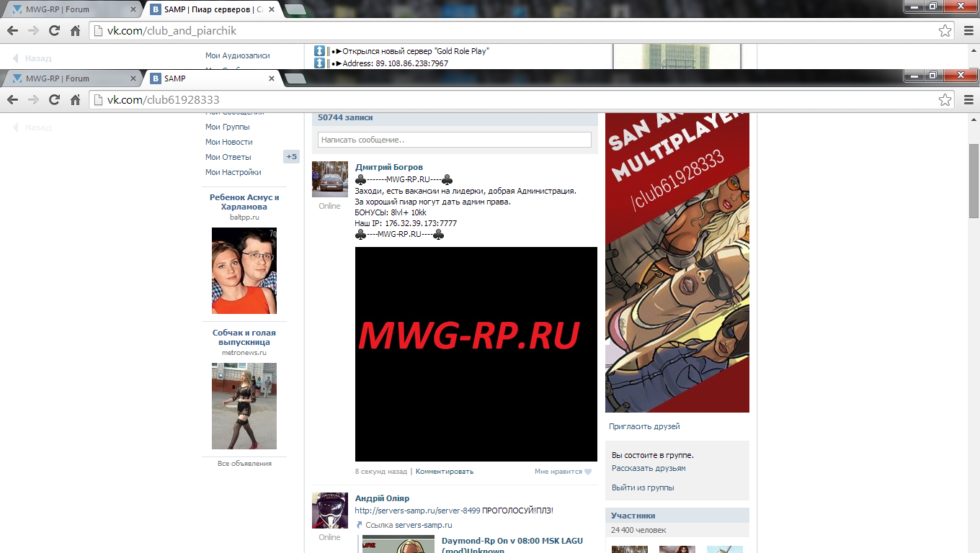Open Все объявления link
This screenshot has height=553, width=980.
coord(244,464)
